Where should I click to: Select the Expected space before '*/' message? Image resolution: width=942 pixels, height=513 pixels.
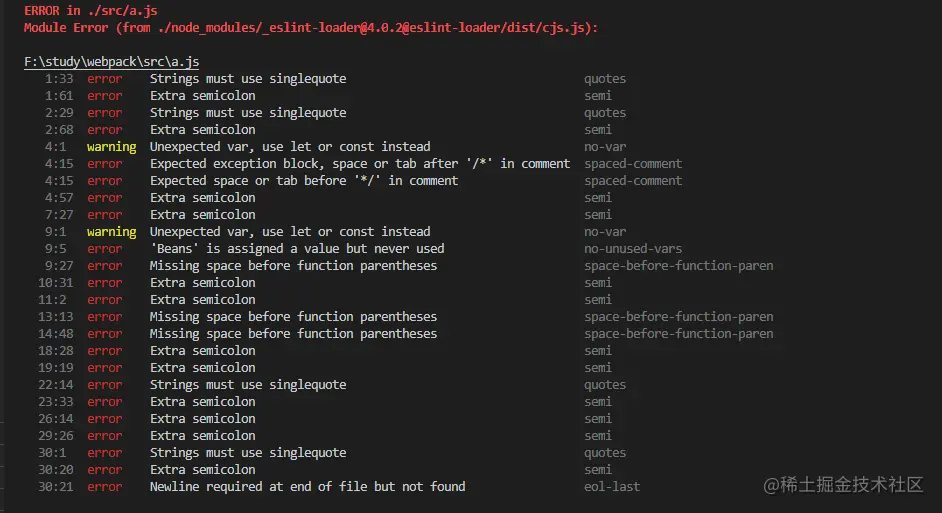point(303,181)
